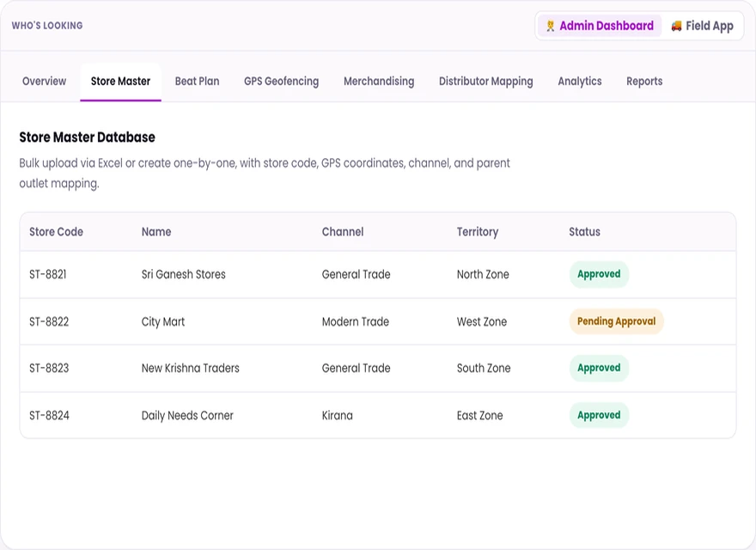Open the Beat Plan tab
This screenshot has height=550, width=756.
pyautogui.click(x=198, y=81)
